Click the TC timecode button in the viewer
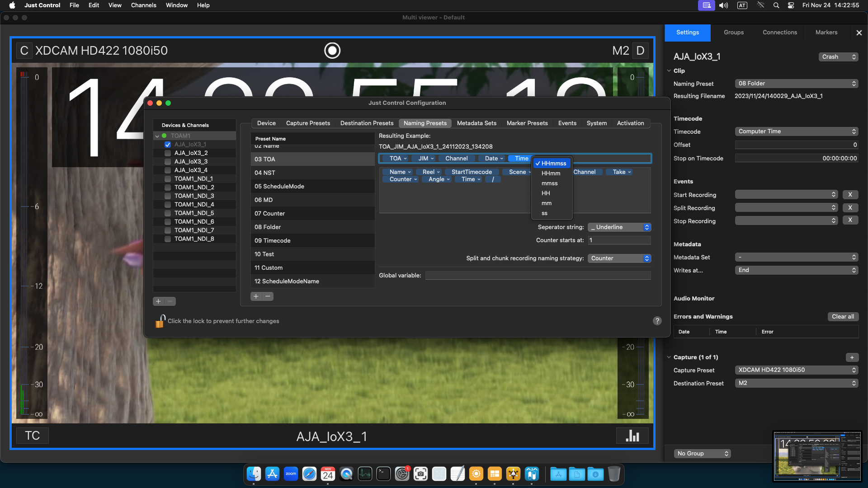This screenshot has width=868, height=488. click(32, 436)
